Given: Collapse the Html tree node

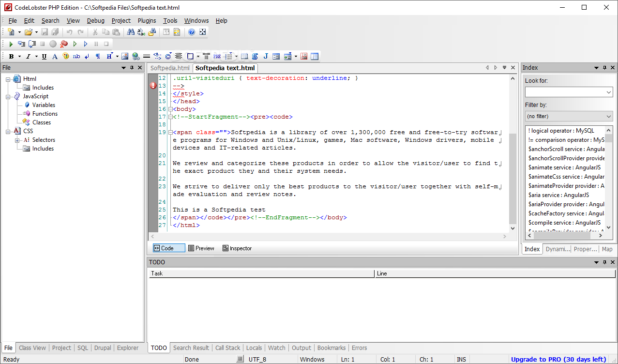Looking at the screenshot, I should point(8,79).
